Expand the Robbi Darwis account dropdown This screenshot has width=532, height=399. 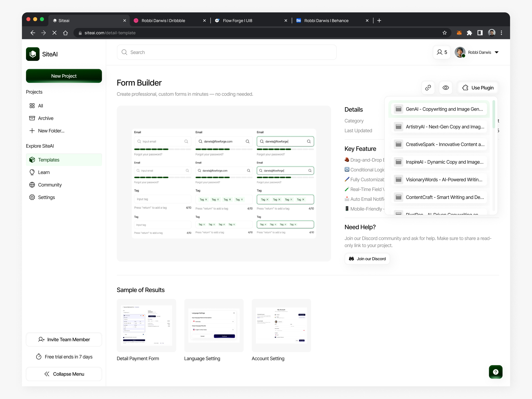[497, 52]
